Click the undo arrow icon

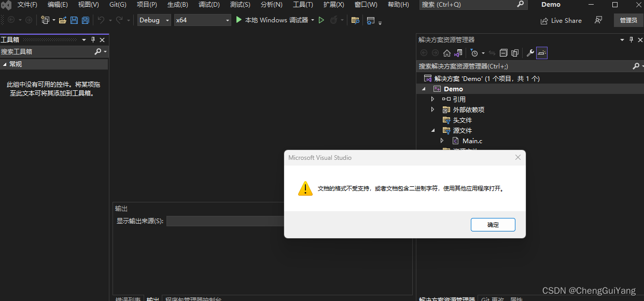click(101, 20)
